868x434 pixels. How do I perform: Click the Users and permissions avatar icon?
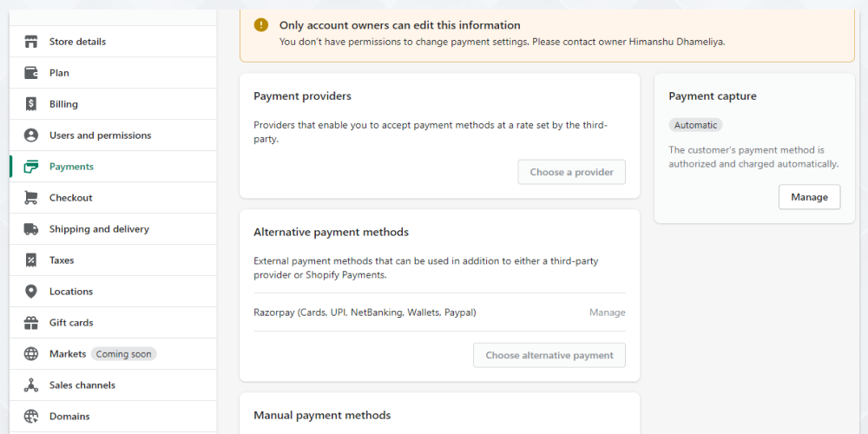[x=31, y=135]
